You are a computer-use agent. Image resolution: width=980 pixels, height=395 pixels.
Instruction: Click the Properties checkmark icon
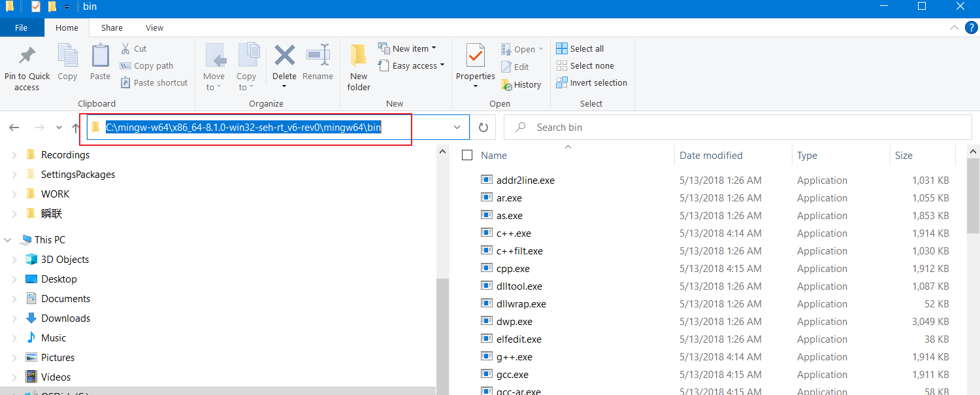tap(476, 56)
